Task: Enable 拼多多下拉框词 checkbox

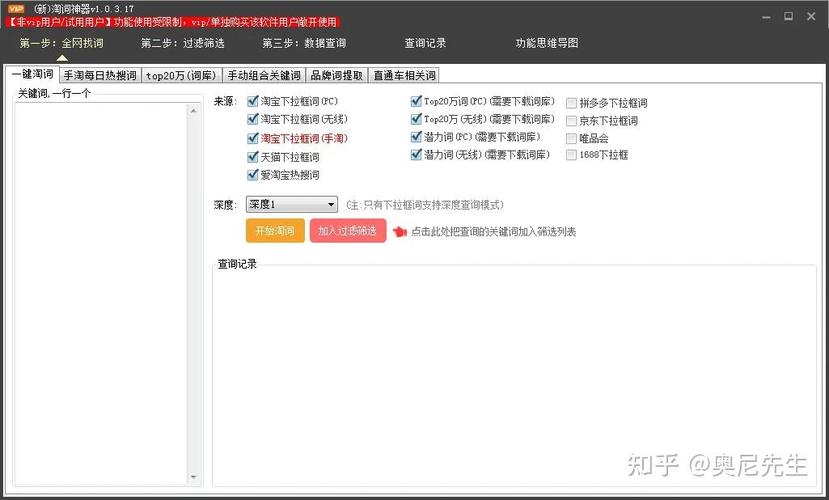Action: [571, 103]
